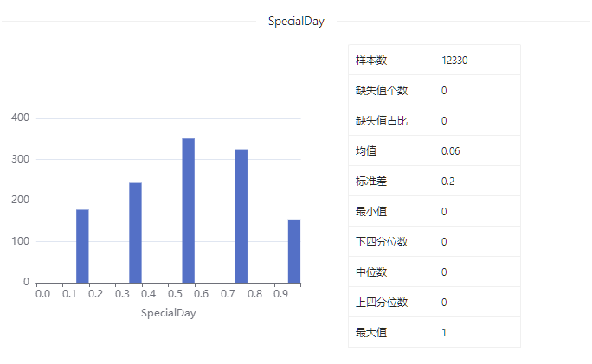Click the histogram bar between 0.3 and 0.4
The height and width of the screenshot is (364, 592).
(136, 233)
